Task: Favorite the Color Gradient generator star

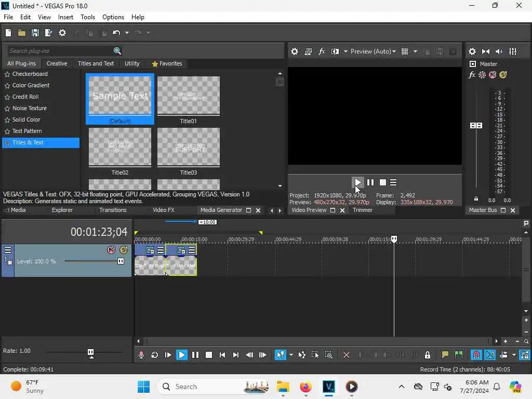Action: click(7, 86)
